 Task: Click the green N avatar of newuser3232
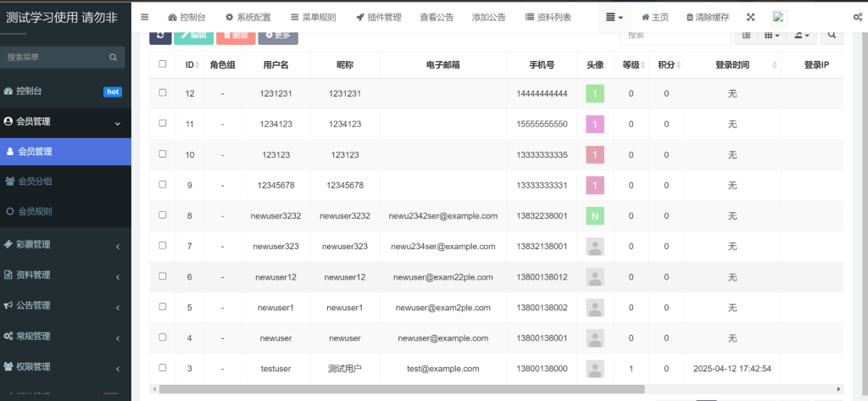pos(595,216)
